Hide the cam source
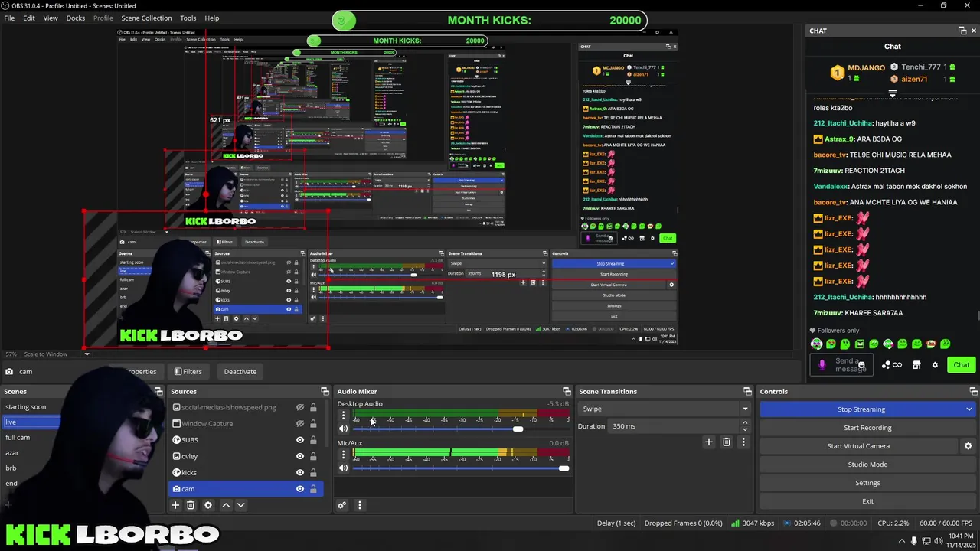This screenshot has width=980, height=551. click(x=300, y=489)
